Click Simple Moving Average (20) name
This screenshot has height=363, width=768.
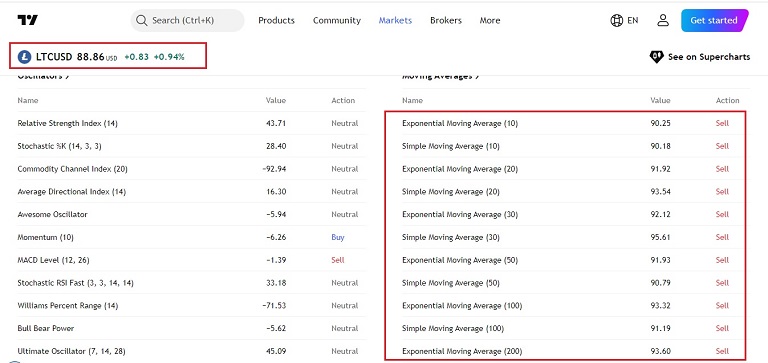tap(451, 192)
